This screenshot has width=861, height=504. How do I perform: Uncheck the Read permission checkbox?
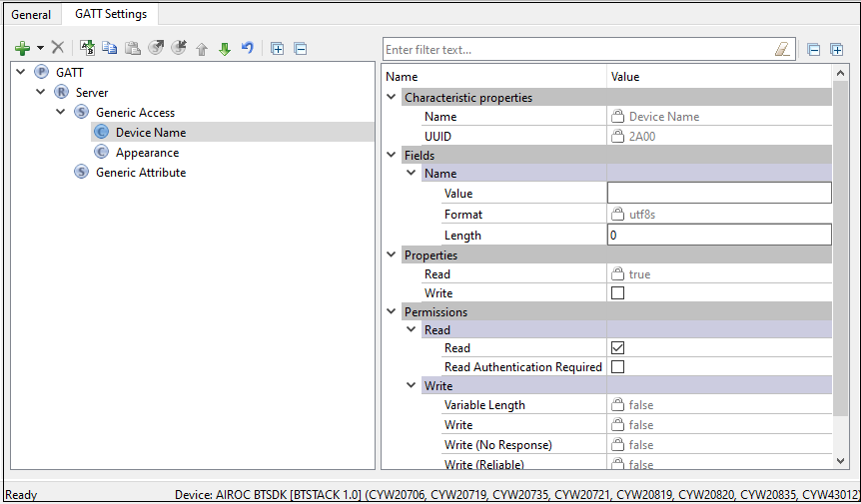617,348
